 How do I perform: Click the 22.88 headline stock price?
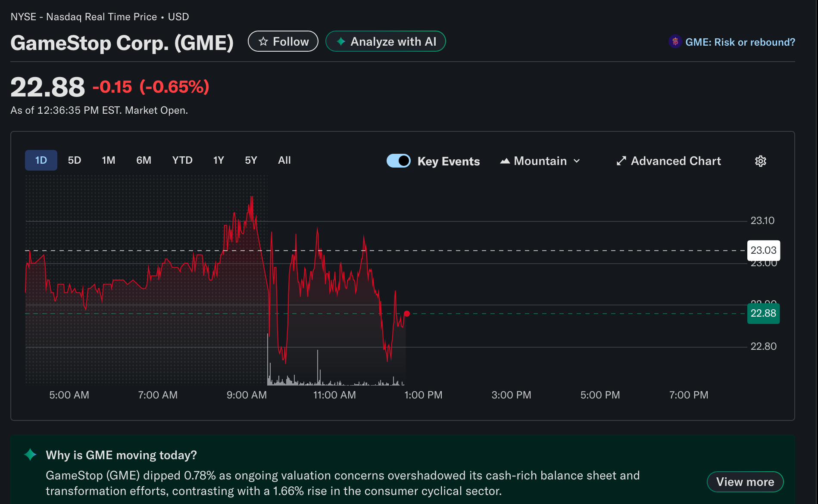point(48,87)
